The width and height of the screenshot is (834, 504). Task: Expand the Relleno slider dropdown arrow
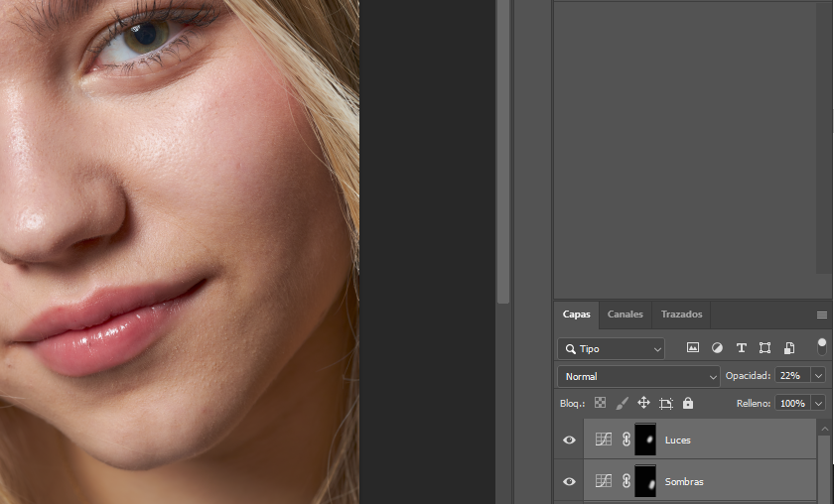click(818, 404)
